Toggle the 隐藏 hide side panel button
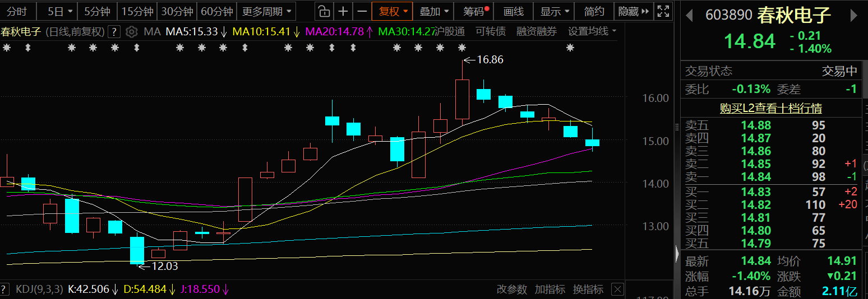This screenshot has height=299, width=868. click(634, 11)
